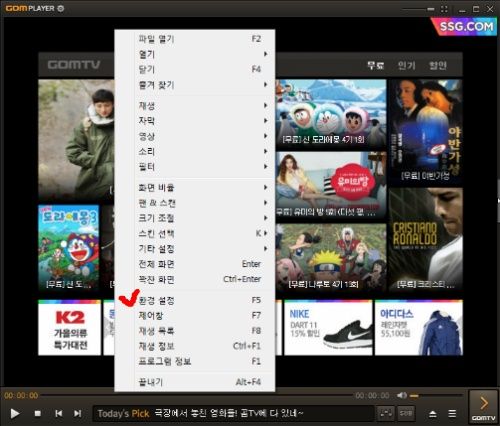Image resolution: width=500 pixels, height=426 pixels.
Task: Open the 유미의 방 thumbnail
Action: pyautogui.click(x=331, y=185)
